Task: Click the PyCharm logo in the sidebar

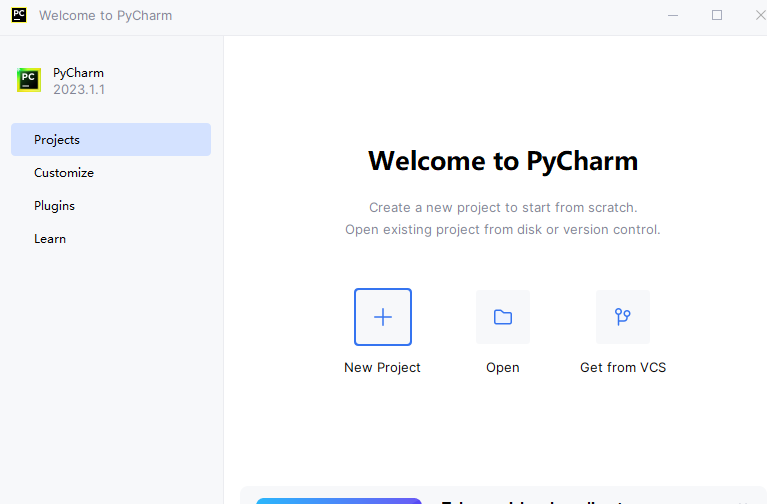Action: pyautogui.click(x=29, y=80)
